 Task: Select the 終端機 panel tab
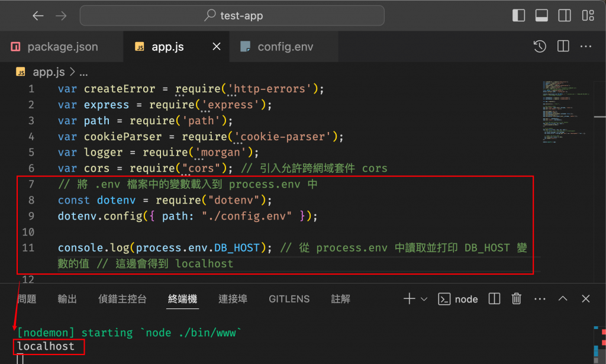[x=182, y=299]
